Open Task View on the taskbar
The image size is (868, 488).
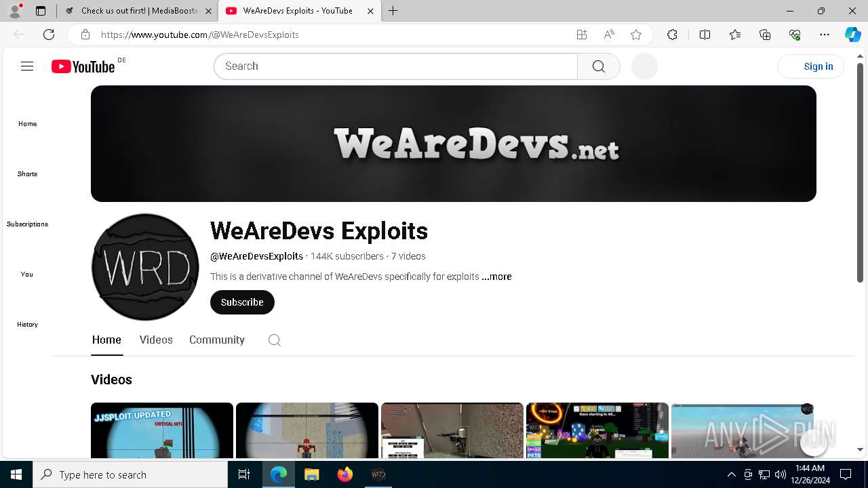tap(244, 474)
